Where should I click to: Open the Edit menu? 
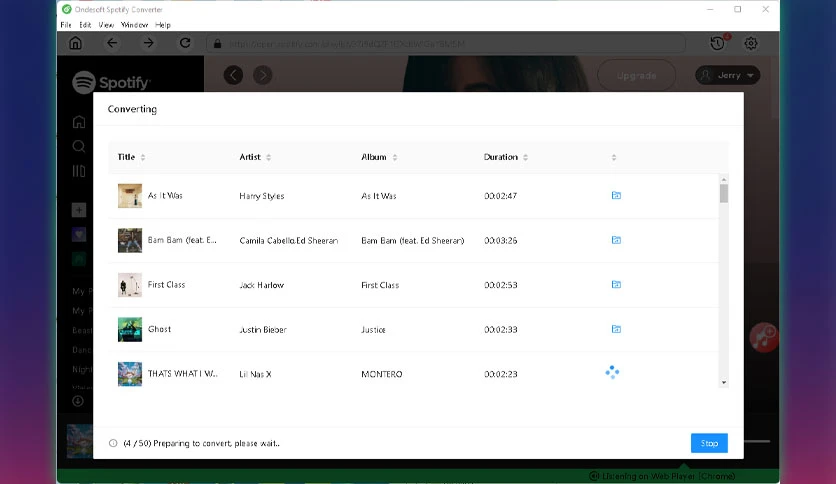(85, 25)
